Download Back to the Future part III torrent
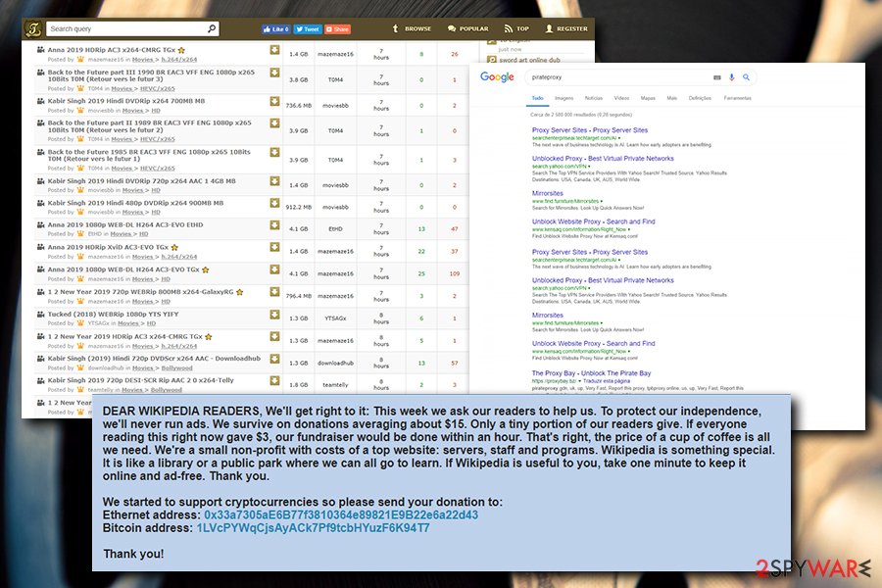 point(274,73)
